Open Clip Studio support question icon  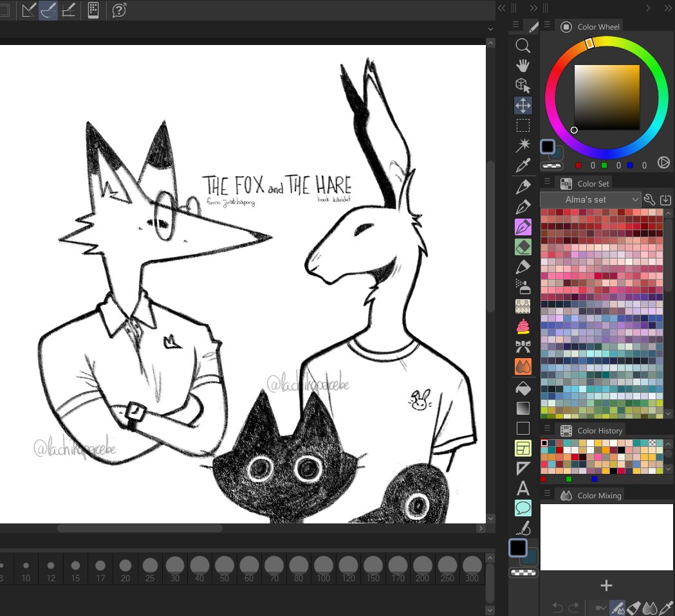(119, 10)
